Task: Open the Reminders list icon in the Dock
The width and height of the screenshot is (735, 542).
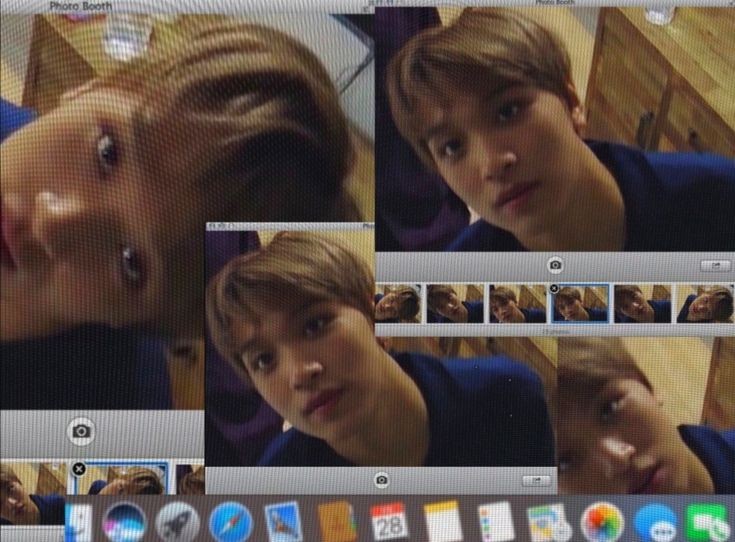Action: 495,522
